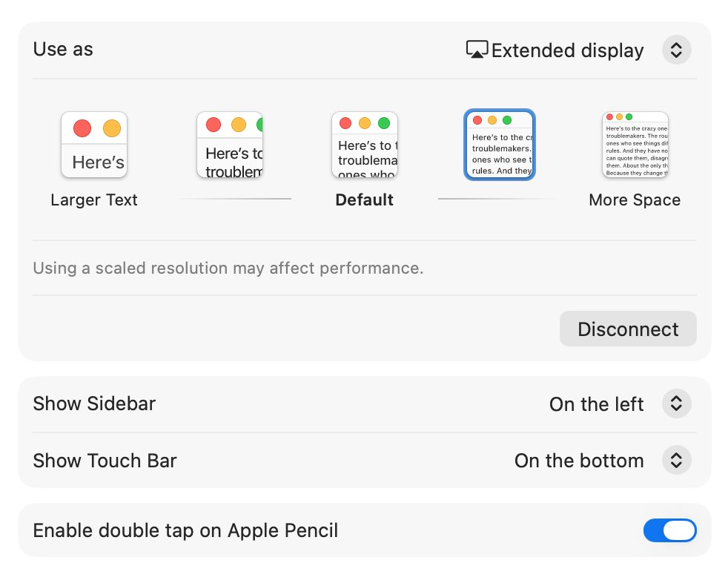Open the Show Touch Bar position chevron

(676, 460)
